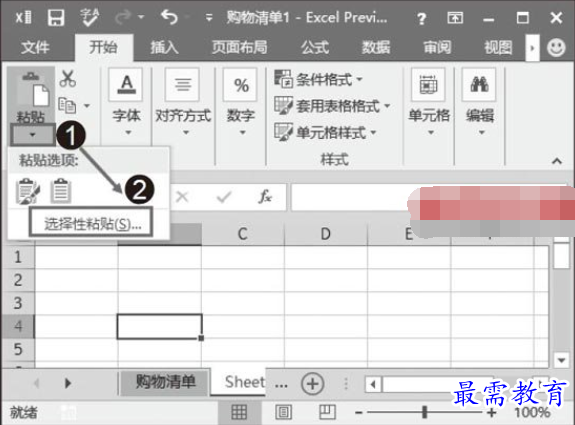Click the smiley feedback icon
The width and height of the screenshot is (575, 425).
click(556, 48)
